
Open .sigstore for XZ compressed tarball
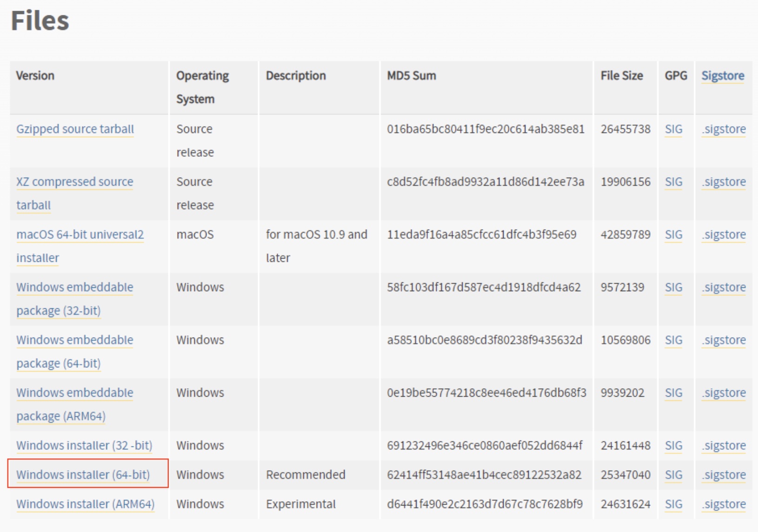(x=724, y=182)
